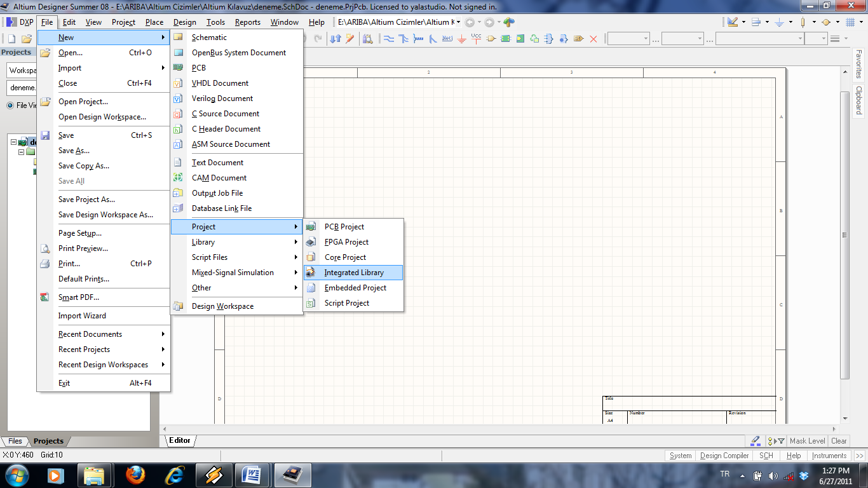Image resolution: width=868 pixels, height=488 pixels.
Task: Click the SCH panel button
Action: pos(766,456)
